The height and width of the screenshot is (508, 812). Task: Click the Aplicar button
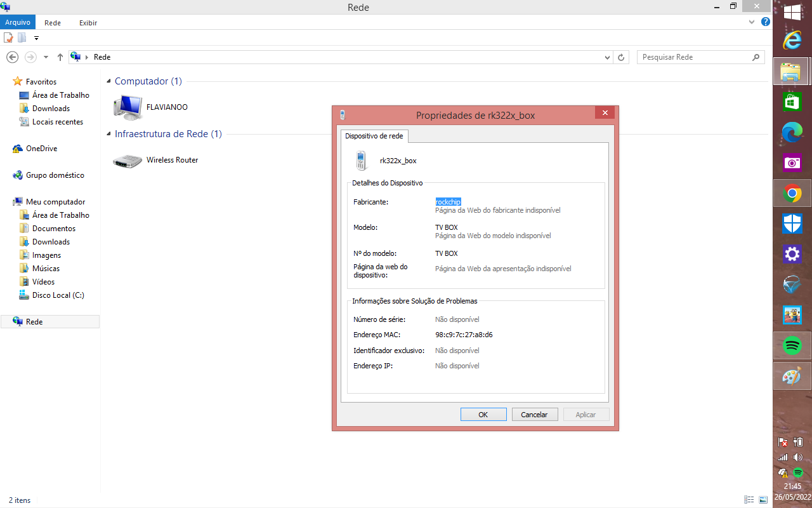(586, 414)
